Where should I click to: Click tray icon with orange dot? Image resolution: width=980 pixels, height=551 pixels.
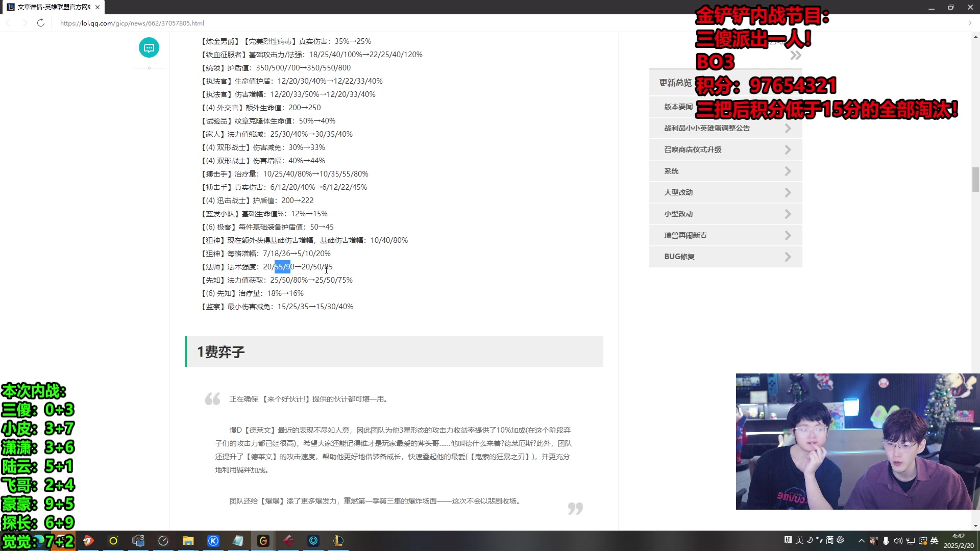coord(923,541)
